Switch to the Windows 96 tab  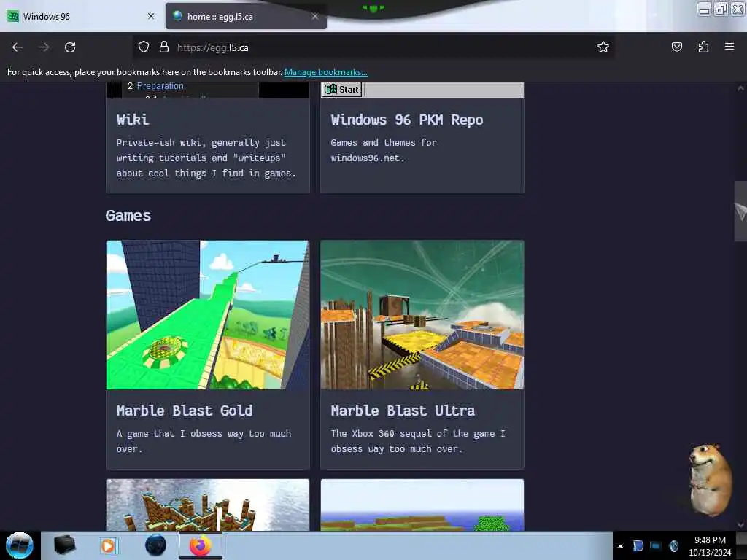pyautogui.click(x=81, y=16)
